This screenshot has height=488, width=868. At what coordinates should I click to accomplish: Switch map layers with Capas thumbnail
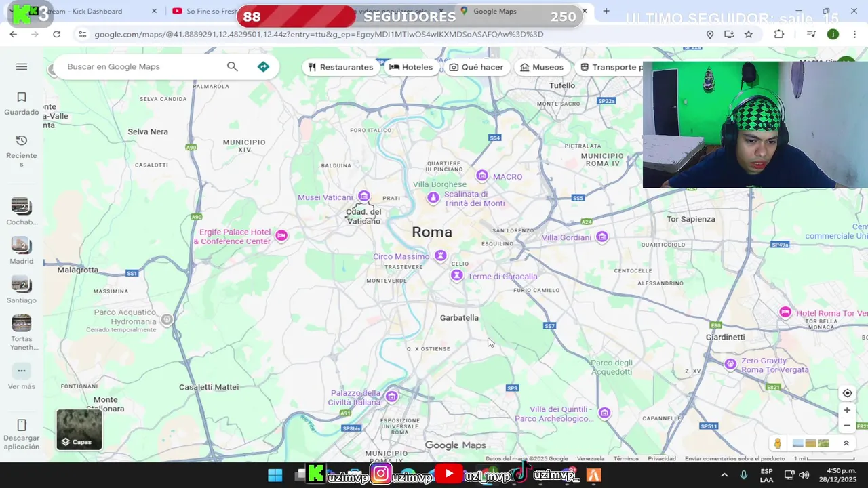click(79, 430)
